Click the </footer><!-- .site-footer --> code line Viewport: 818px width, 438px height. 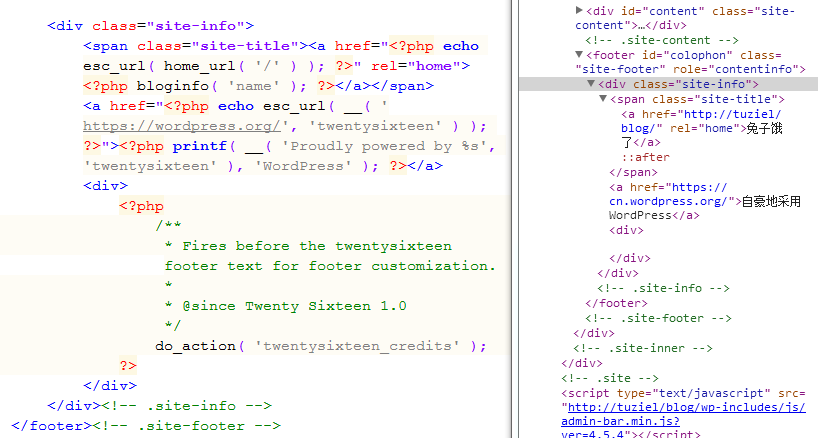(x=146, y=426)
